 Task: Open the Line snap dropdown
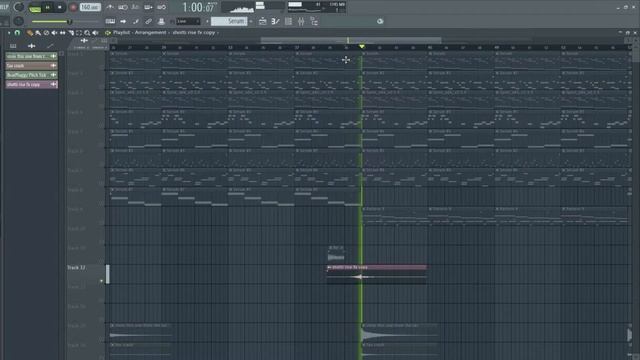click(188, 21)
